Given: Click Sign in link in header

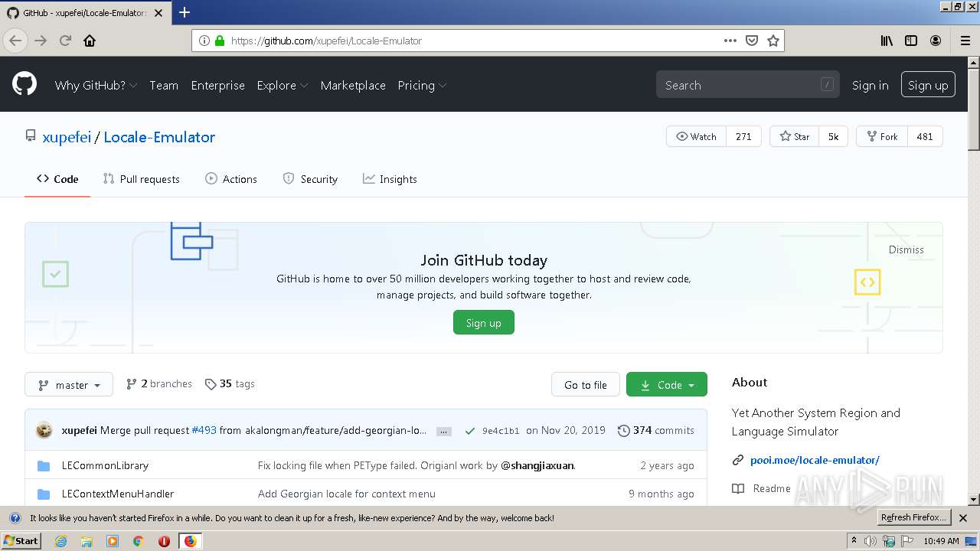Looking at the screenshot, I should [x=871, y=85].
